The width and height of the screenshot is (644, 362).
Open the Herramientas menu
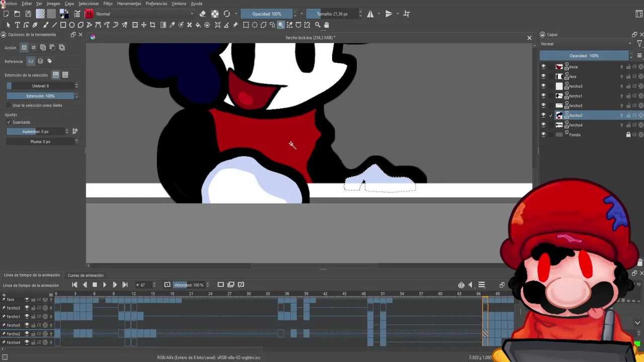pos(129,4)
